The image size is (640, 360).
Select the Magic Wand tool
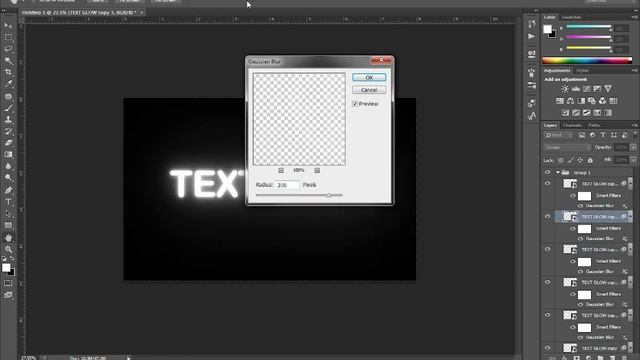tap(8, 61)
